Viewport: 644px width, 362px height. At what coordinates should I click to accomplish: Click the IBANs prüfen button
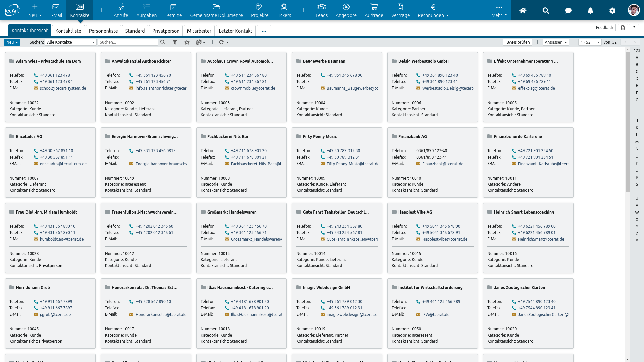pyautogui.click(x=517, y=42)
